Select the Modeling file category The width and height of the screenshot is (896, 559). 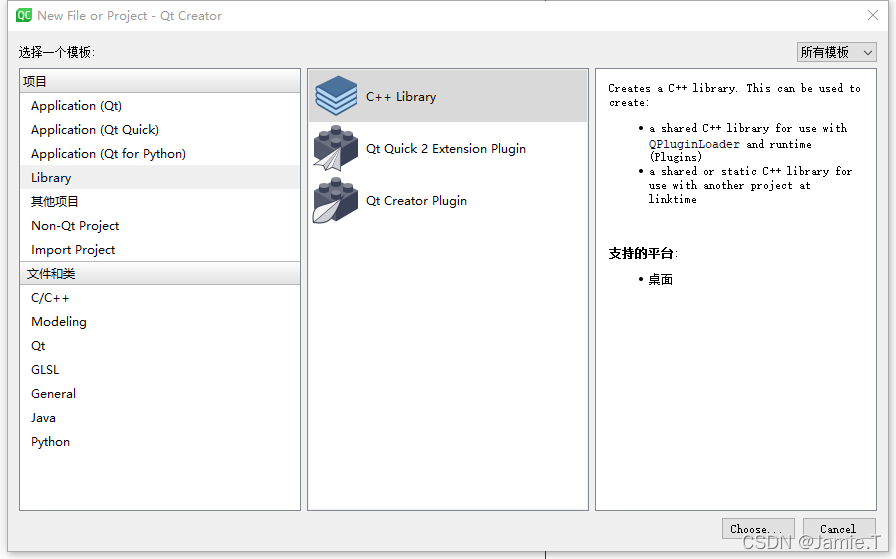point(160,322)
